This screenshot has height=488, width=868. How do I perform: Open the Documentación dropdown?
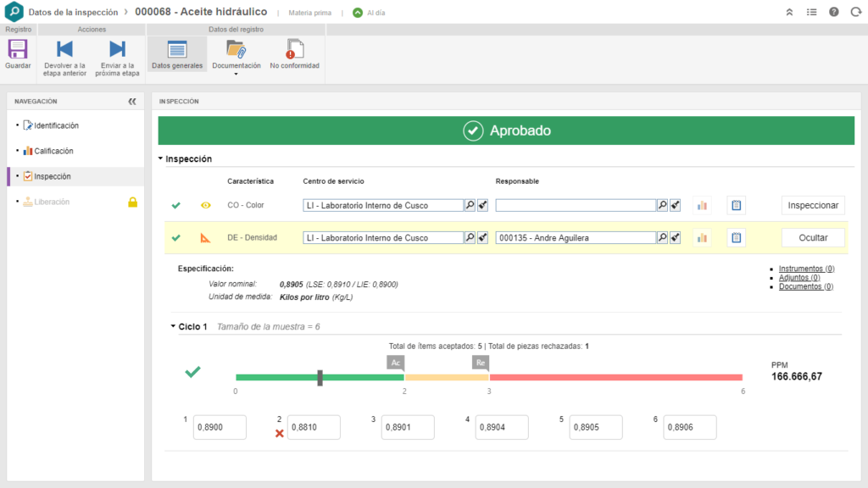point(236,57)
